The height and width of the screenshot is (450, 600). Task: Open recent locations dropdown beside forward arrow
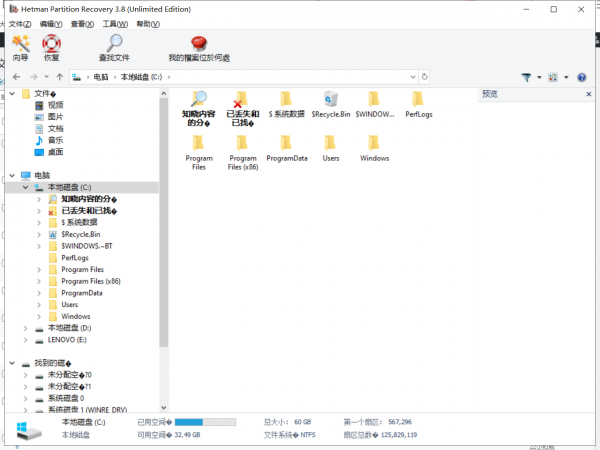pyautogui.click(x=46, y=77)
